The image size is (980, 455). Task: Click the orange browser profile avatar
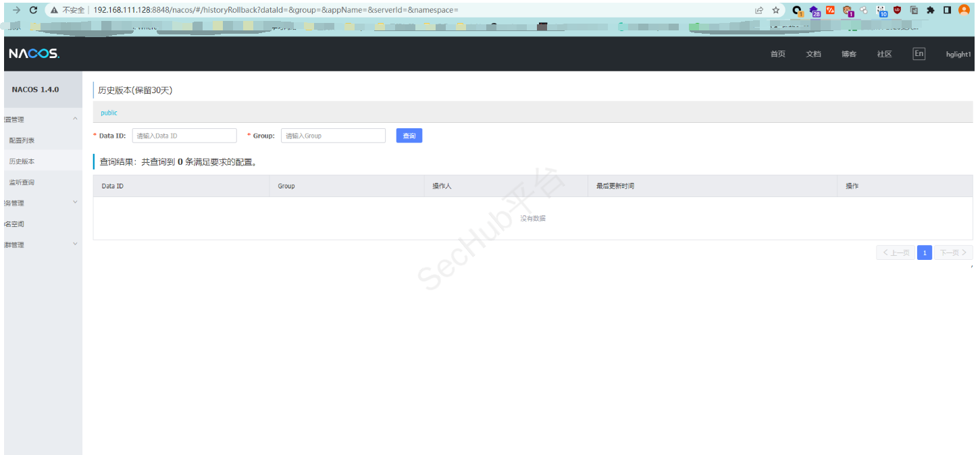pyautogui.click(x=964, y=10)
